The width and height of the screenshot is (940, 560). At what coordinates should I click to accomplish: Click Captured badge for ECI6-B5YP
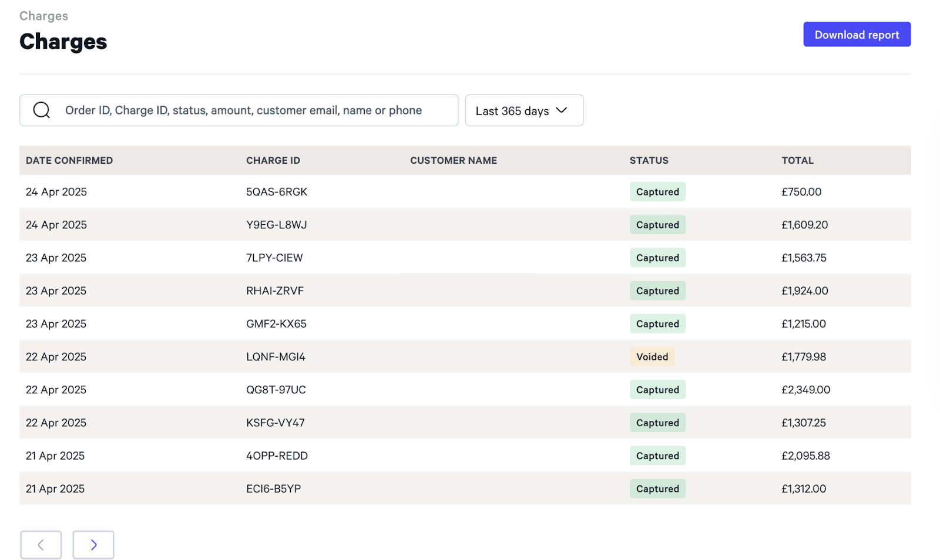coord(657,488)
